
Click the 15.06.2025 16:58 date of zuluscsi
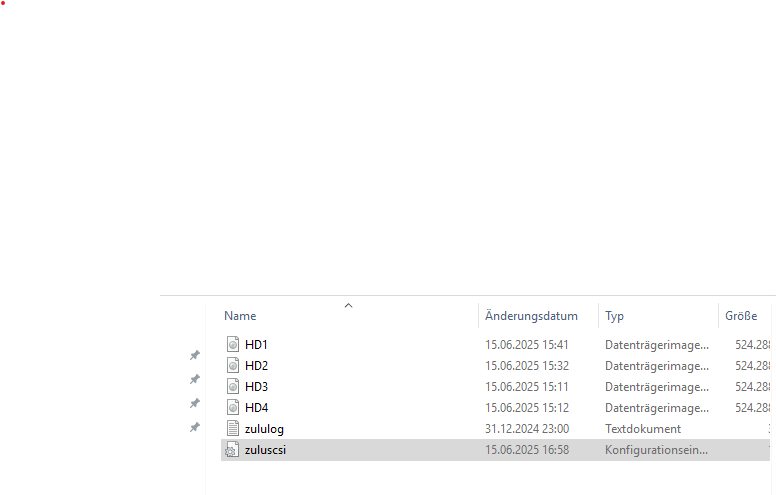point(527,450)
